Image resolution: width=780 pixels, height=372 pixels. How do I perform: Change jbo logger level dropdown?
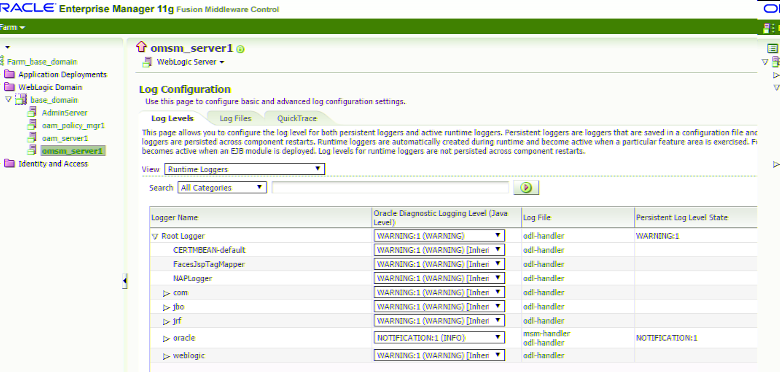point(439,306)
